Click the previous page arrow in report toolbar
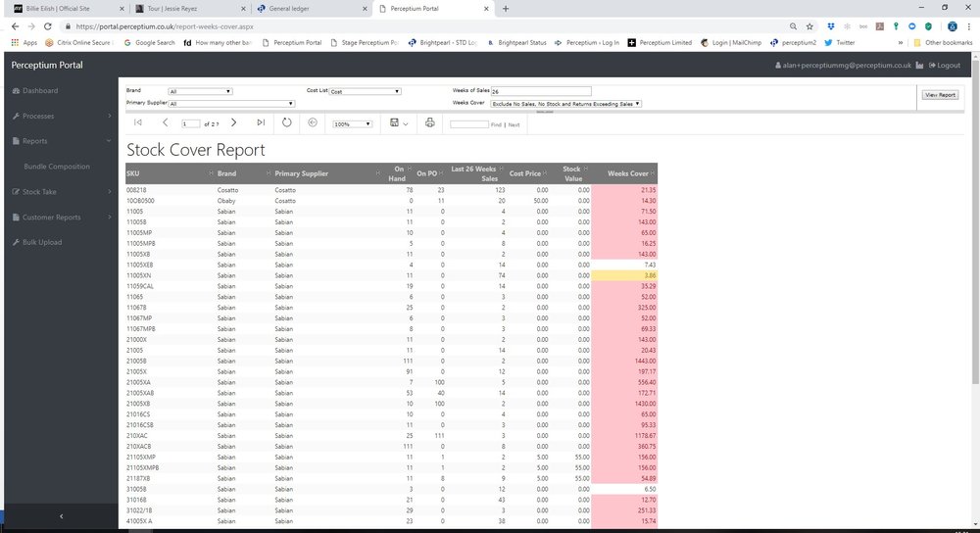980x533 pixels. [165, 122]
